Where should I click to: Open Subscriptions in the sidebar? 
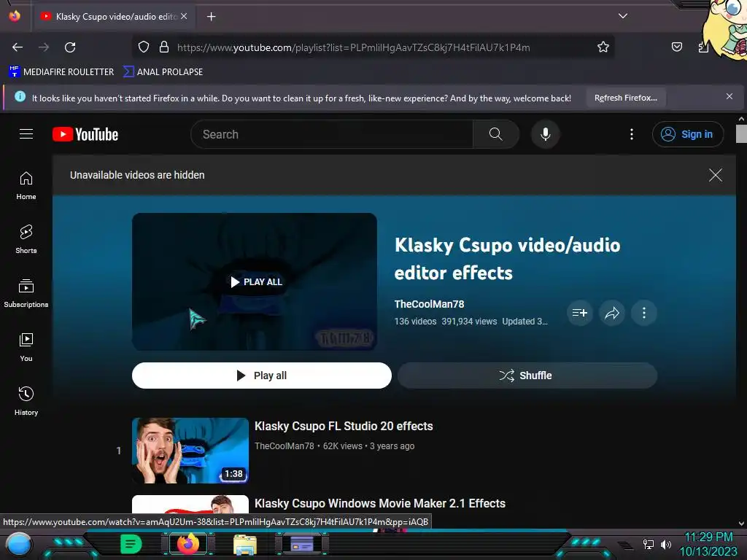pyautogui.click(x=26, y=293)
